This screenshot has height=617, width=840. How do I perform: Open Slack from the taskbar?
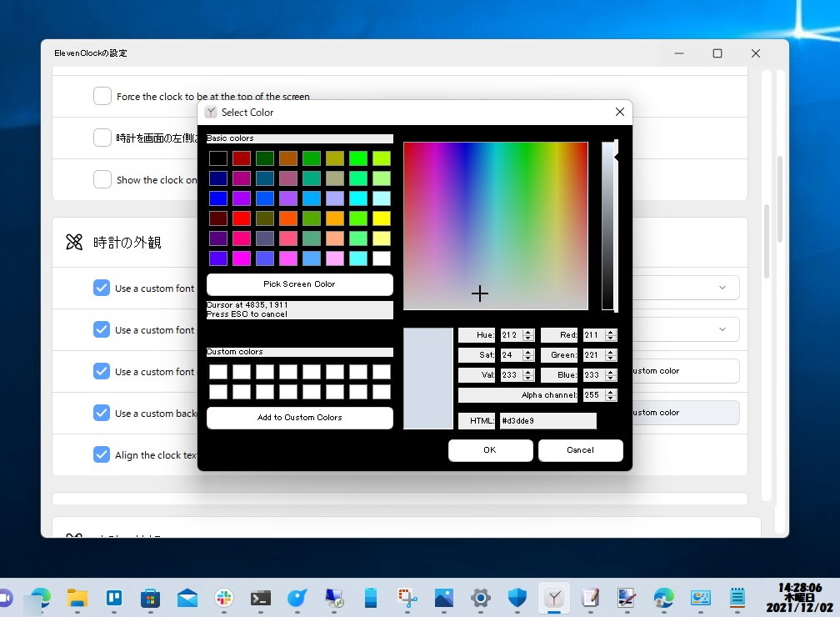click(x=224, y=597)
